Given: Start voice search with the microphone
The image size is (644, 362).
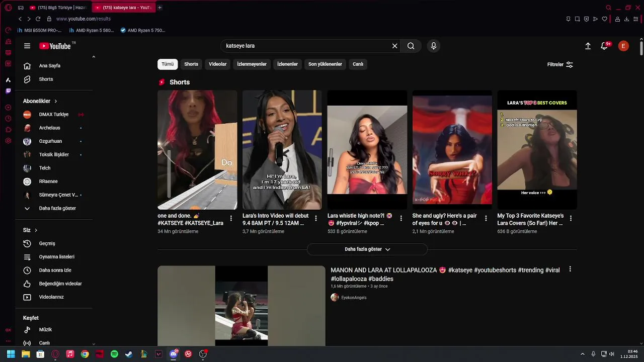Looking at the screenshot, I should [434, 46].
